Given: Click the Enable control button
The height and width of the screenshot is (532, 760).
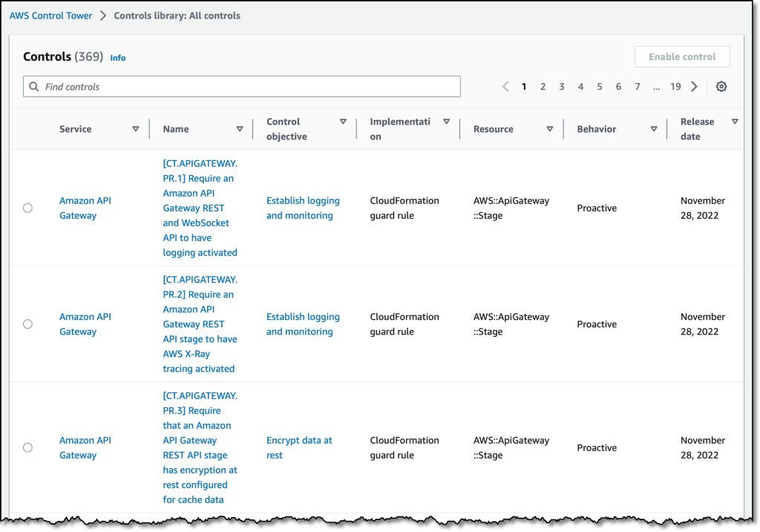Looking at the screenshot, I should click(682, 56).
